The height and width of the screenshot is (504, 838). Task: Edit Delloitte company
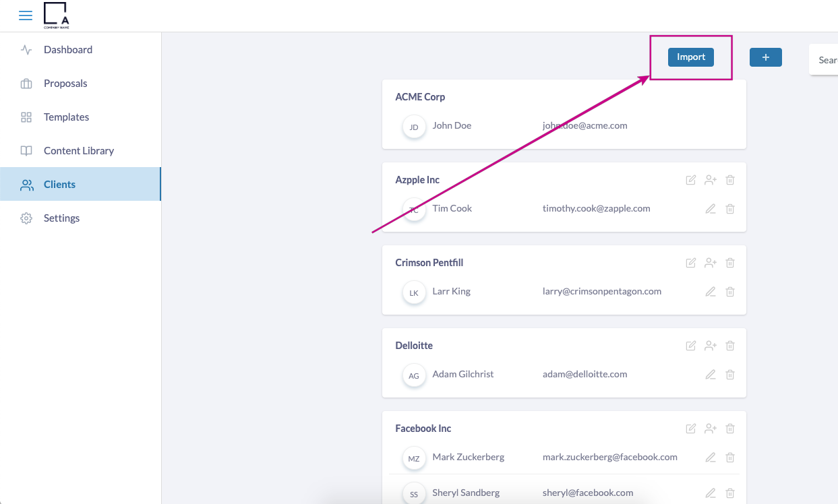pyautogui.click(x=690, y=346)
